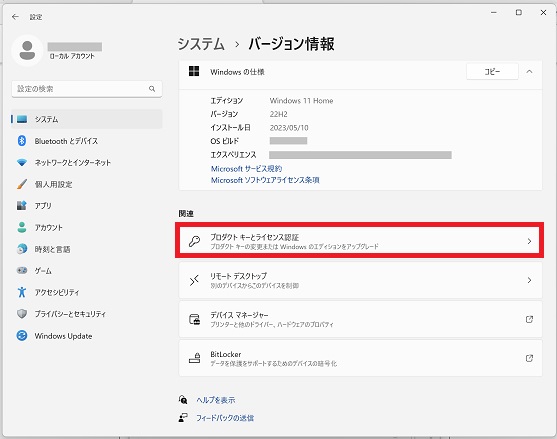The height and width of the screenshot is (439, 557).
Task: Click the Windows Update sync icon
Action: coord(22,336)
